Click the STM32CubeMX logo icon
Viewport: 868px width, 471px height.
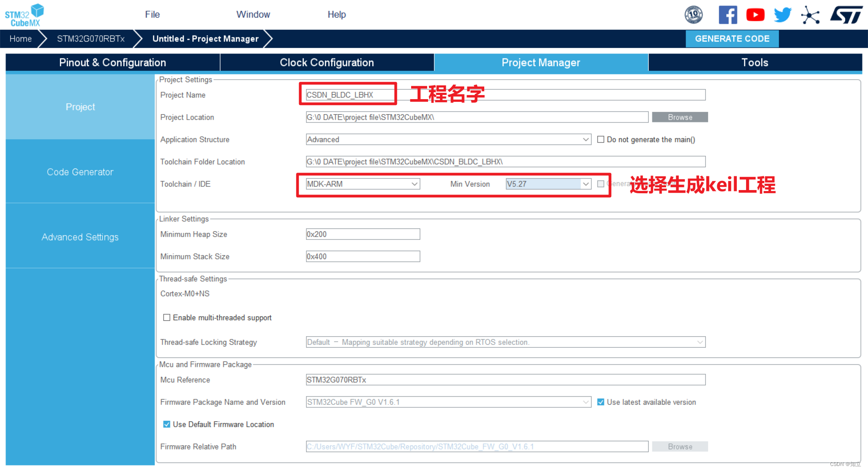24,15
